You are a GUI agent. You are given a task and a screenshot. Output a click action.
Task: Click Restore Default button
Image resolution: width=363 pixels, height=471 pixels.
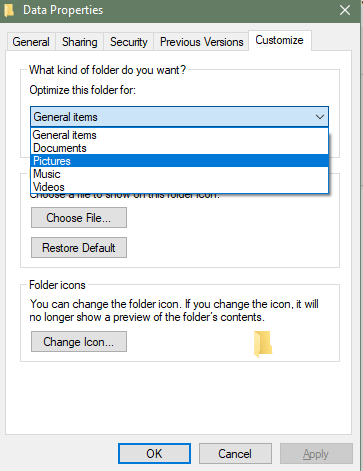click(x=79, y=248)
